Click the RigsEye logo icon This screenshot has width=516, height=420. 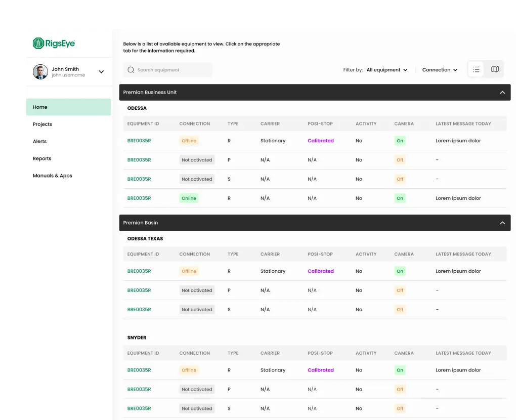39,44
